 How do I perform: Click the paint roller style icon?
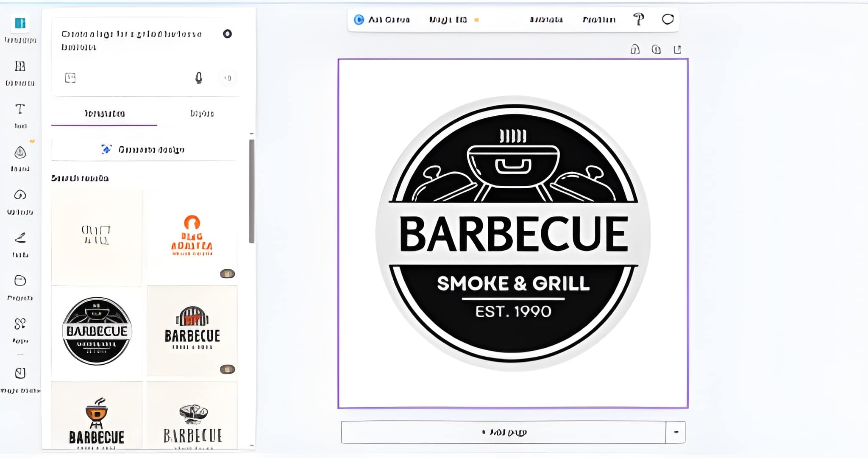[x=638, y=19]
